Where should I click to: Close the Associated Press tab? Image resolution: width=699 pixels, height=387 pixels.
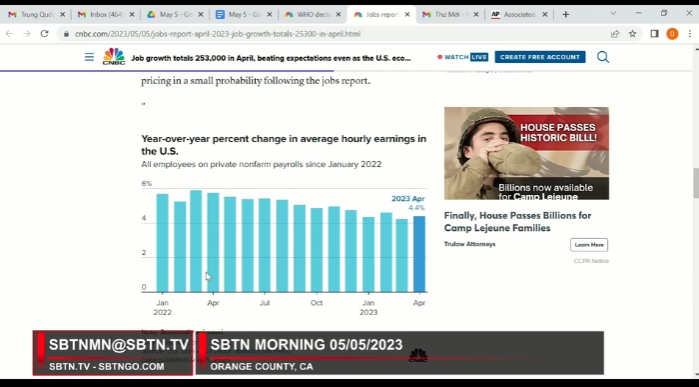point(545,15)
